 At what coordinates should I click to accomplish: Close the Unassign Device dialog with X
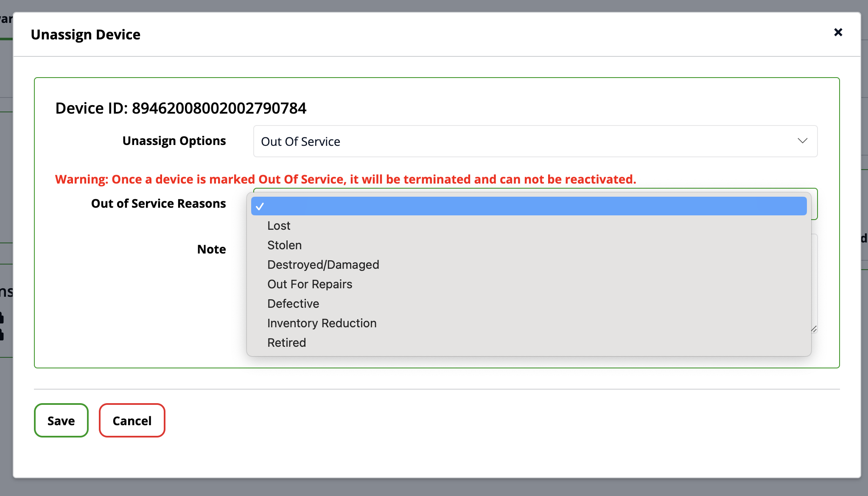coord(838,32)
